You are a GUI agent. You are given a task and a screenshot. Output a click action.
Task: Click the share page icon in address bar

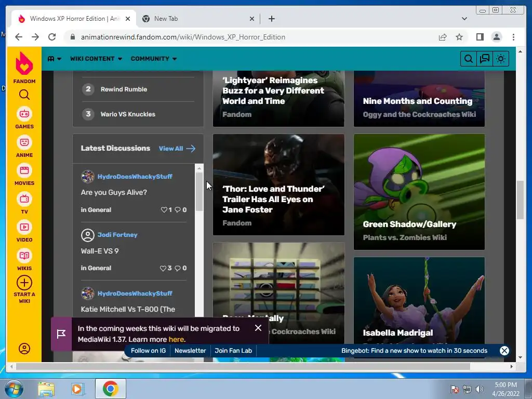pos(443,37)
